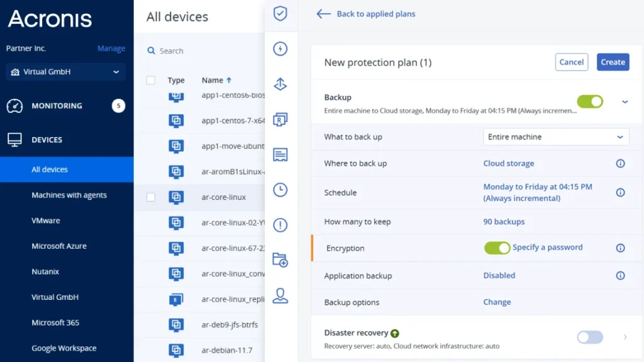644x362 pixels.
Task: Click the Create button
Action: [x=613, y=62]
